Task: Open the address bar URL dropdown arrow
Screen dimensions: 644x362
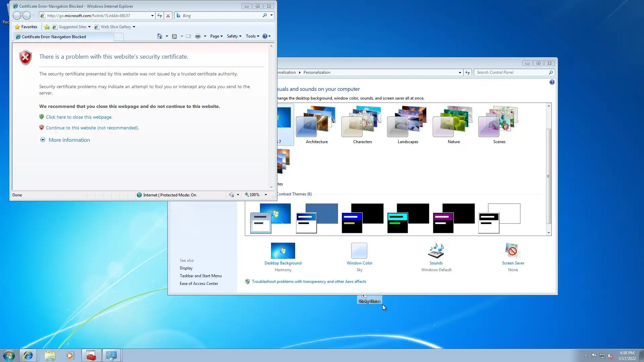Action: 152,16
